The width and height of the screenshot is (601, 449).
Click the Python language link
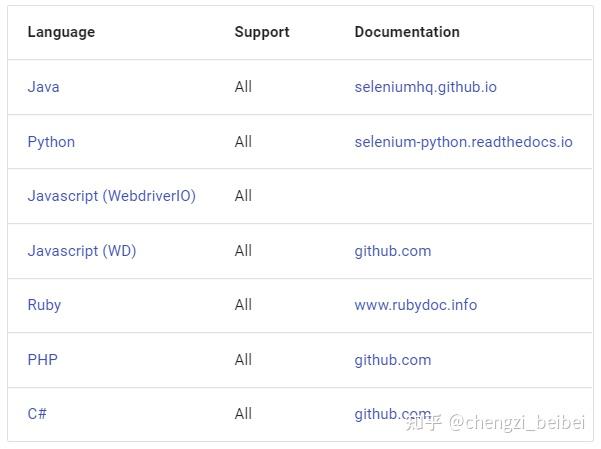click(x=51, y=142)
